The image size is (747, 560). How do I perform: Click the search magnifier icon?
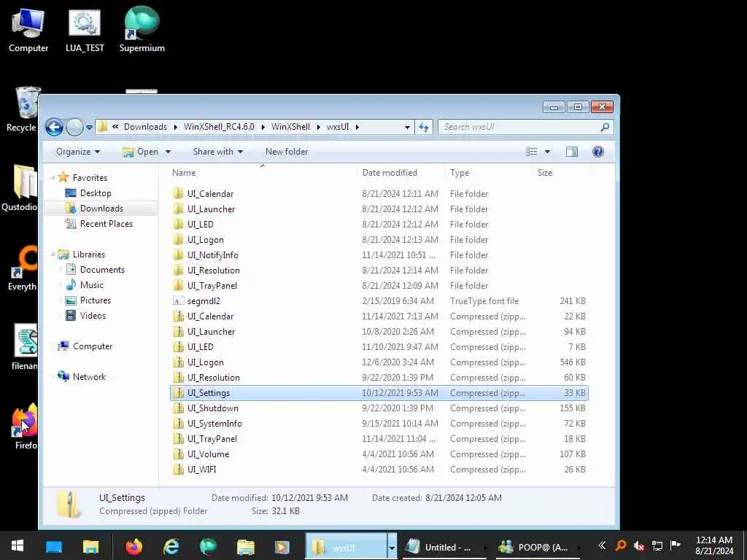click(605, 127)
